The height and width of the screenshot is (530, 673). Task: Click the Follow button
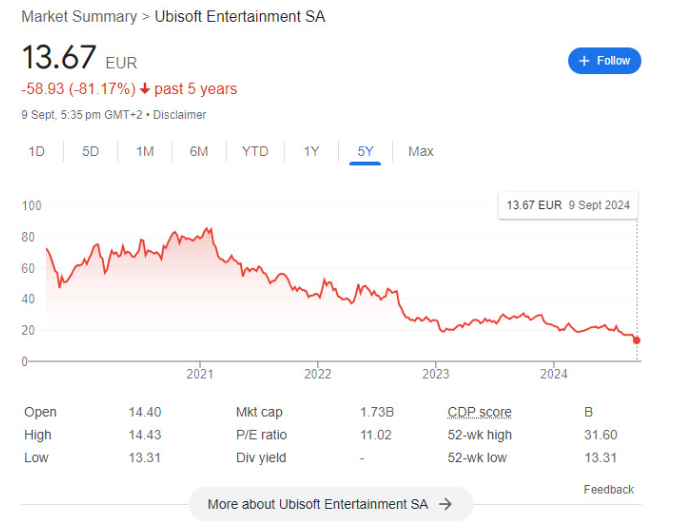tap(604, 61)
